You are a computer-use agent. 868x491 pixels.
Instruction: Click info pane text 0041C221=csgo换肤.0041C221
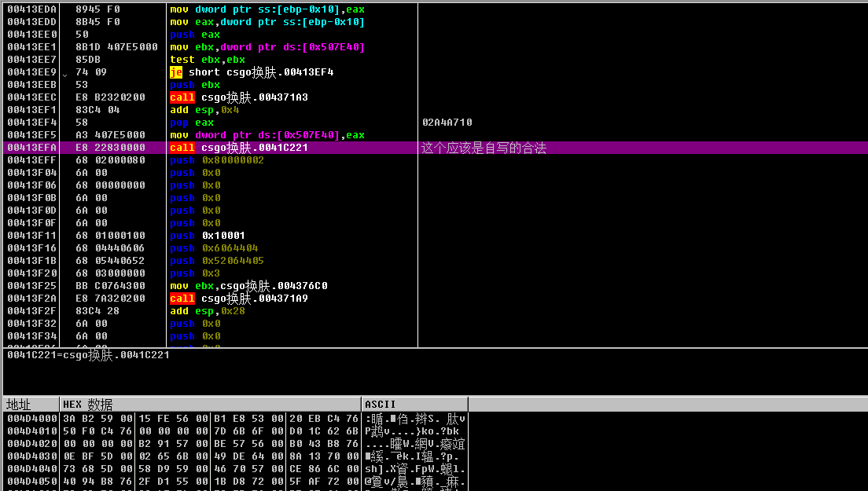[89, 355]
